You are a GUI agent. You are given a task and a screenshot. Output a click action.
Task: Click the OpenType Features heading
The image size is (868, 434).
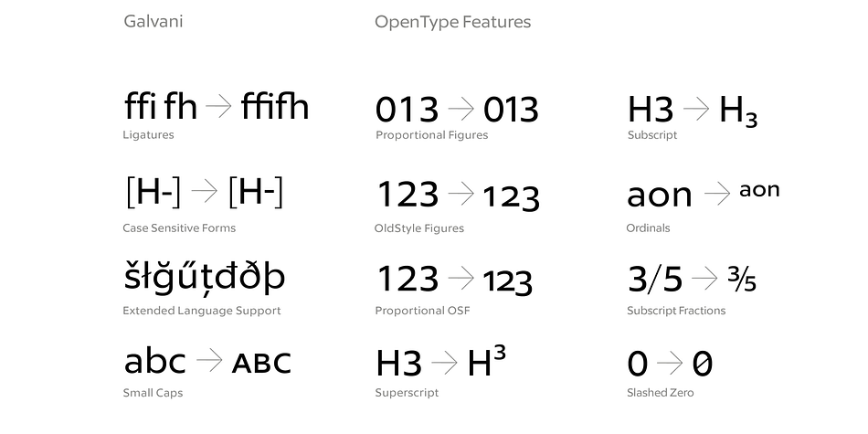coord(453,22)
